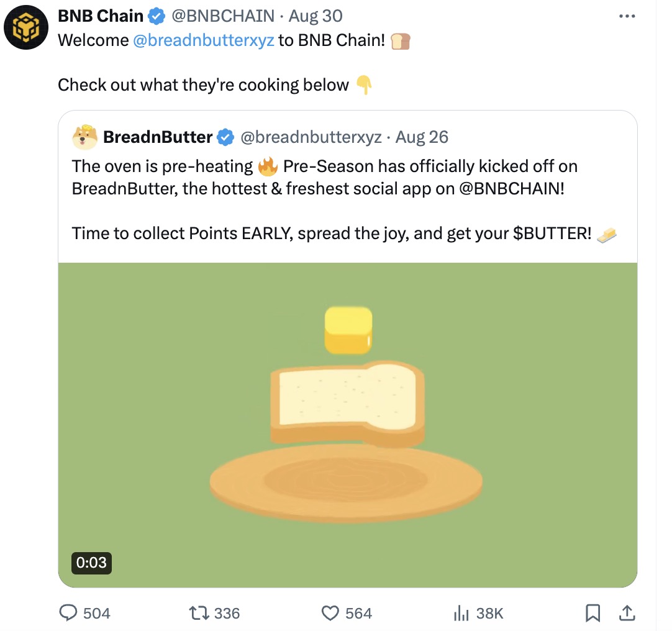Bookmark this BNB Chain post
The height and width of the screenshot is (631, 672).
tap(593, 613)
